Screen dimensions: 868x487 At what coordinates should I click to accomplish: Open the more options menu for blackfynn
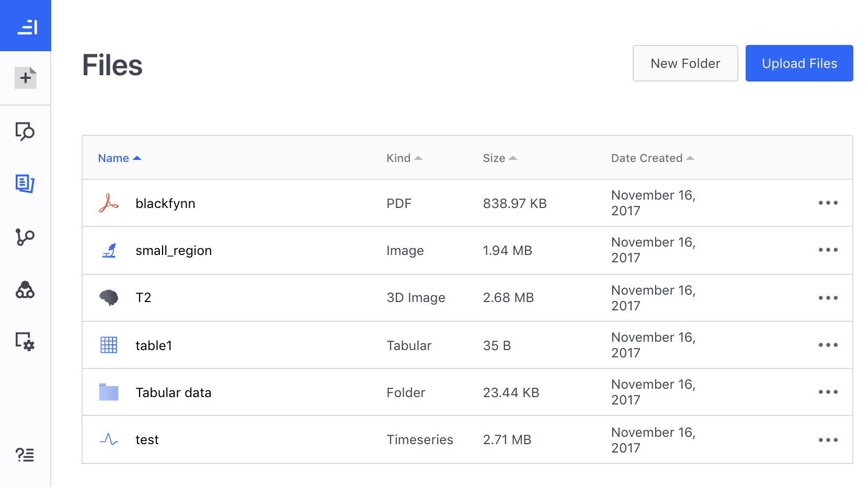pyautogui.click(x=828, y=203)
